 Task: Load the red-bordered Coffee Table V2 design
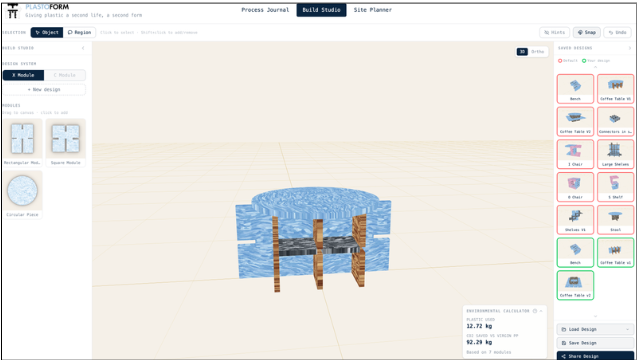click(x=575, y=121)
